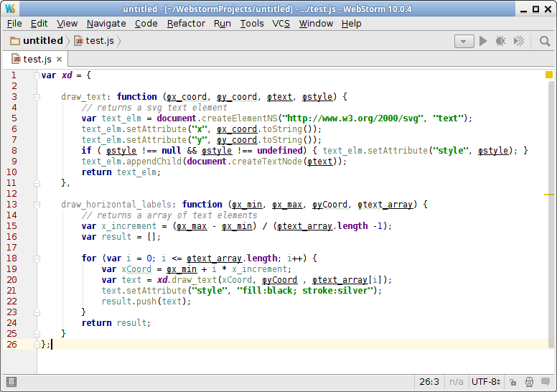Click the untitled project folder icon in breadcrumb
Screen dimensions: 557x392
tap(15, 41)
